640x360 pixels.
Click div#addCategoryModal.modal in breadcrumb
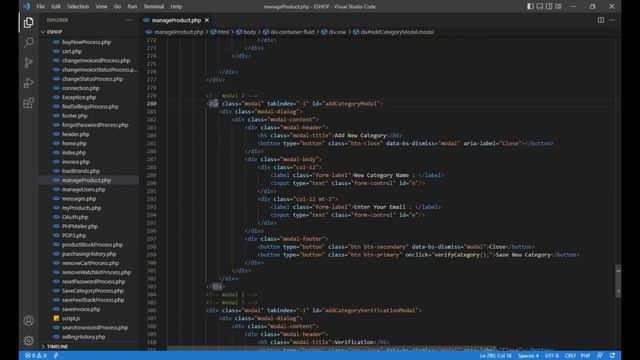[x=397, y=32]
